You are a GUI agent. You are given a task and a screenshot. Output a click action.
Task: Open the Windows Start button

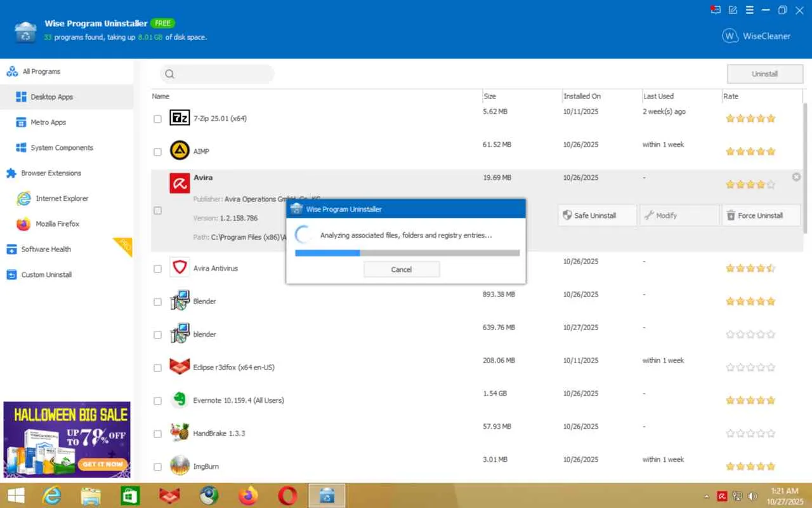click(16, 495)
